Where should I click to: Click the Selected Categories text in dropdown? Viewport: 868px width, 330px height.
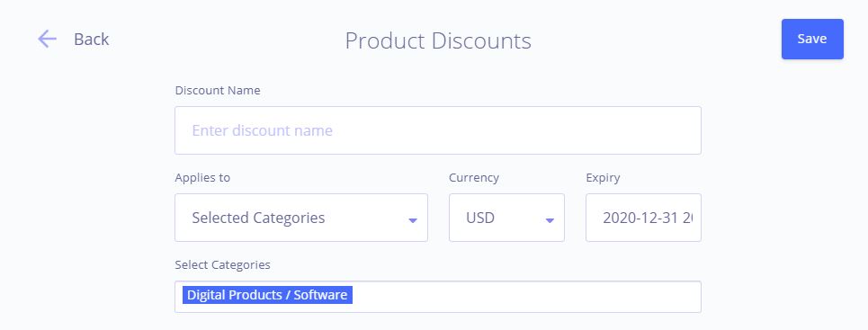[x=258, y=218]
